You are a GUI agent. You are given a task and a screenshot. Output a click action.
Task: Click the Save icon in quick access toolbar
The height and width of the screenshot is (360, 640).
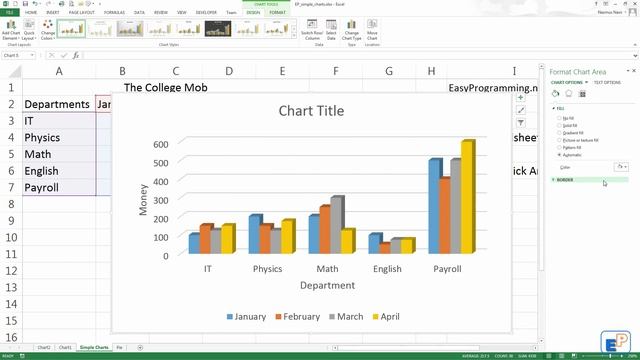coord(25,4)
